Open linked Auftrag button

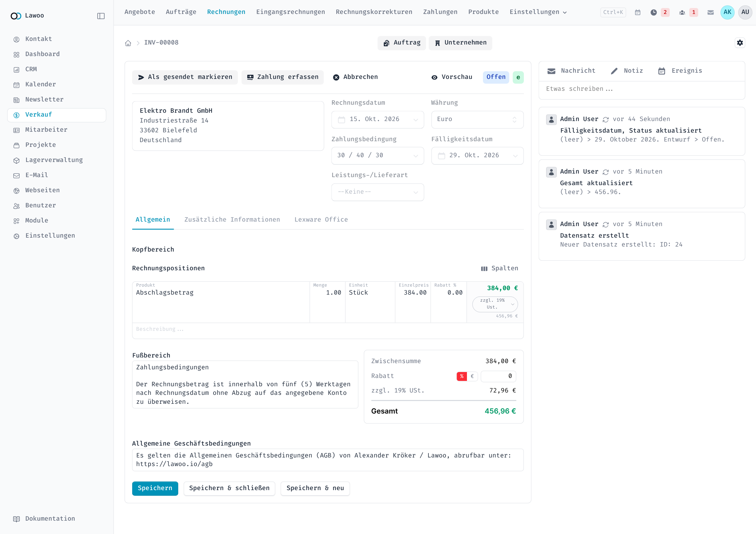402,43
